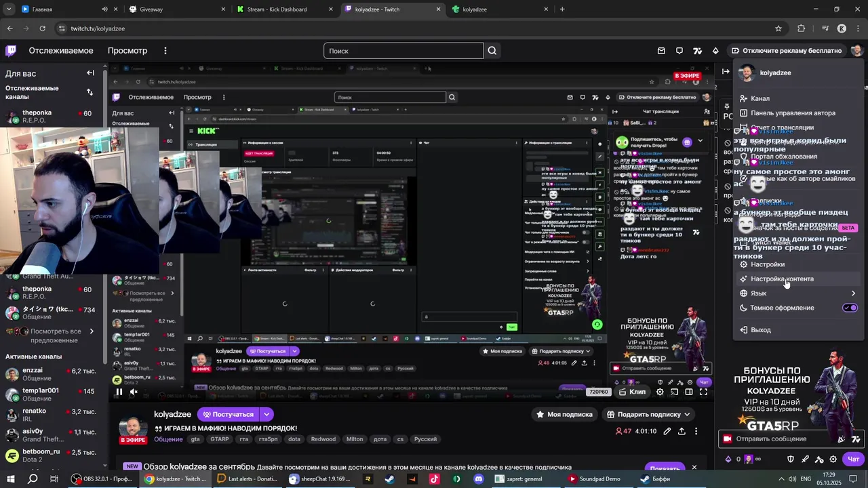Focus the Поиск search field

point(403,51)
